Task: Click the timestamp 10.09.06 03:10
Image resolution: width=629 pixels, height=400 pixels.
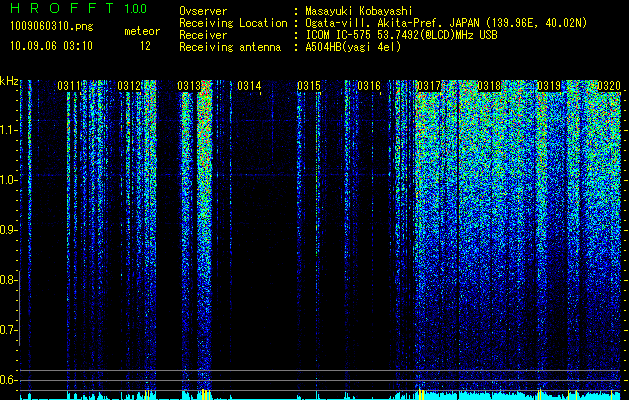Action: point(51,46)
